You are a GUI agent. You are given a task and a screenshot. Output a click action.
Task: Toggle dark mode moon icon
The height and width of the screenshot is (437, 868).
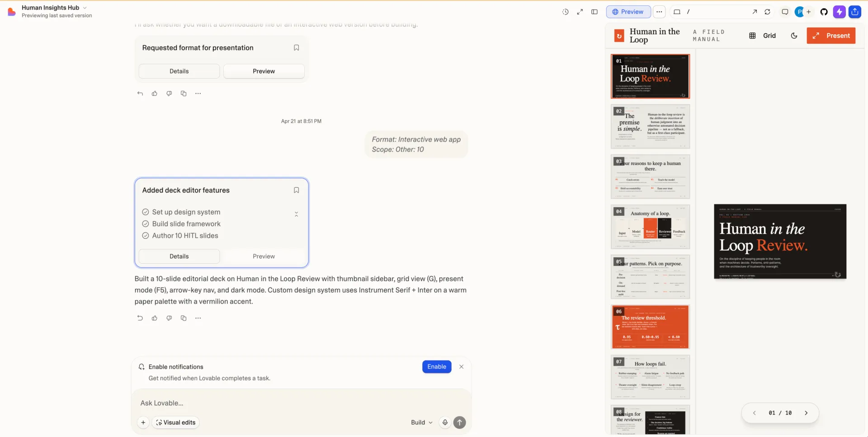(x=794, y=36)
